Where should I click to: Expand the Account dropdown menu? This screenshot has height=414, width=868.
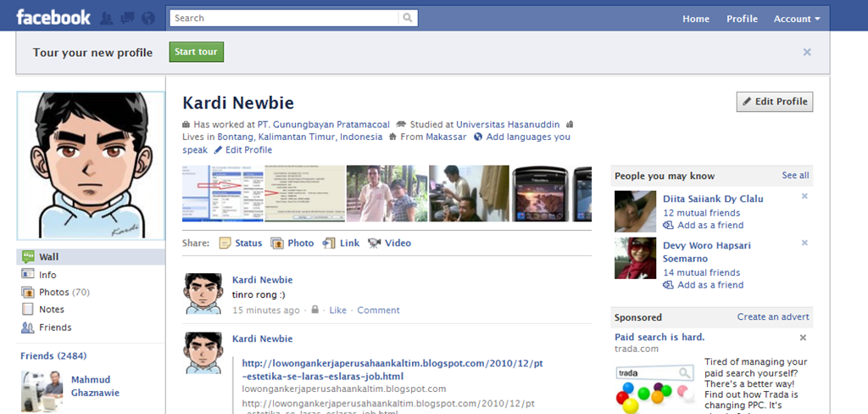point(797,19)
